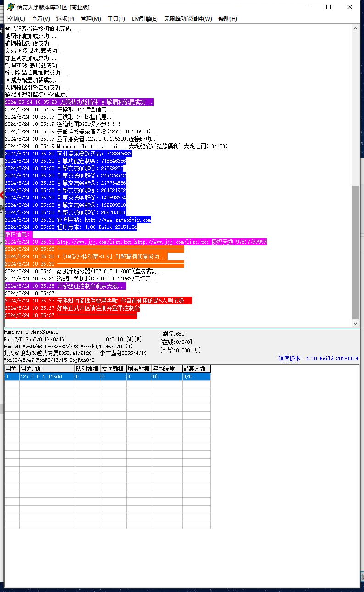This screenshot has height=592, width=364.
Task: Minimize the 传奇大学版本库01区 window
Action: pyautogui.click(x=307, y=7)
